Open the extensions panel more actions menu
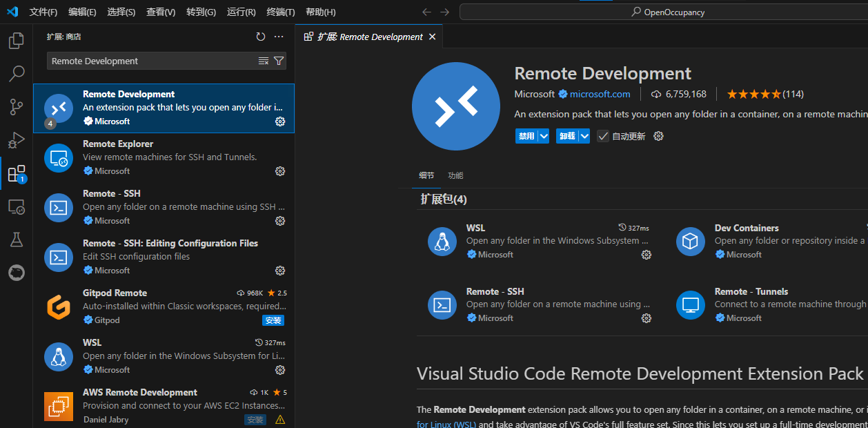The width and height of the screenshot is (868, 428). pyautogui.click(x=279, y=37)
